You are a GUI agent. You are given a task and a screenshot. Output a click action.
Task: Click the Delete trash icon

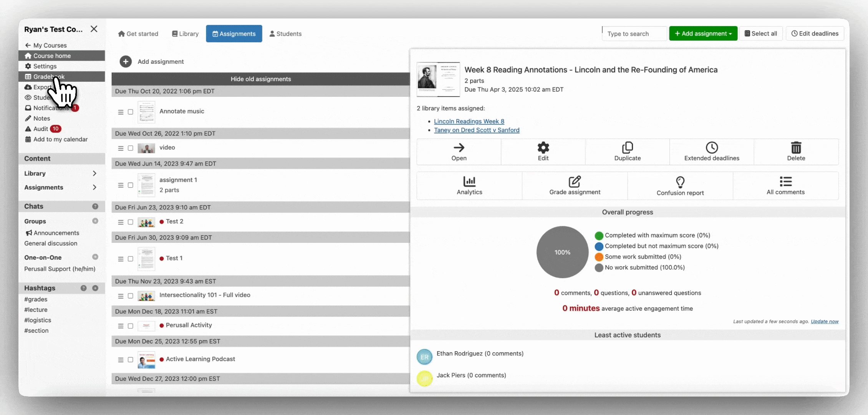pos(796,148)
